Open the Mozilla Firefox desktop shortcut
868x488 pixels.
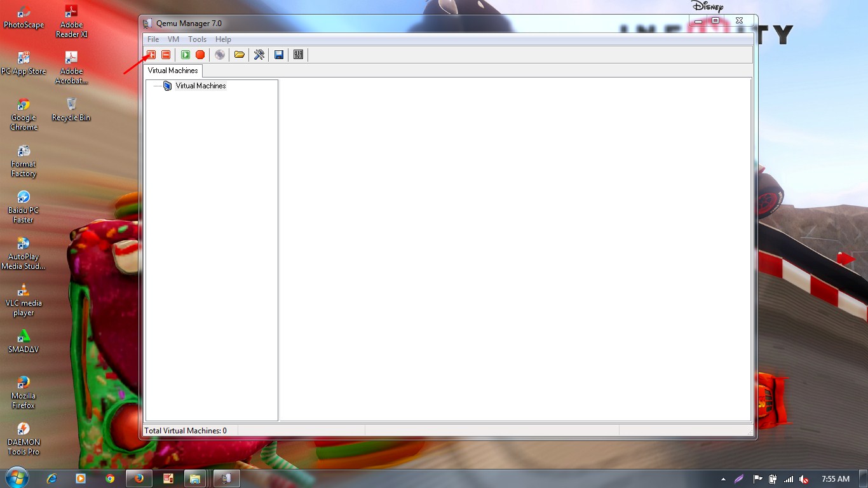[24, 393]
